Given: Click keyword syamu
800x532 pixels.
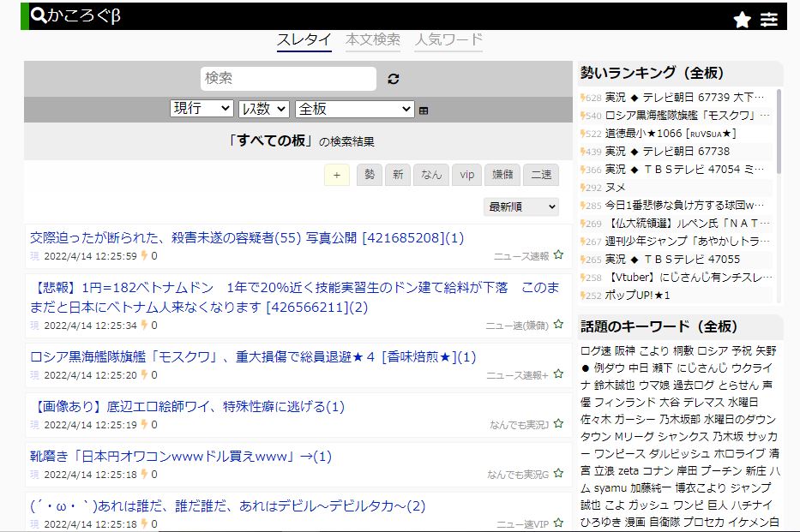Looking at the screenshot, I should pos(611,488).
